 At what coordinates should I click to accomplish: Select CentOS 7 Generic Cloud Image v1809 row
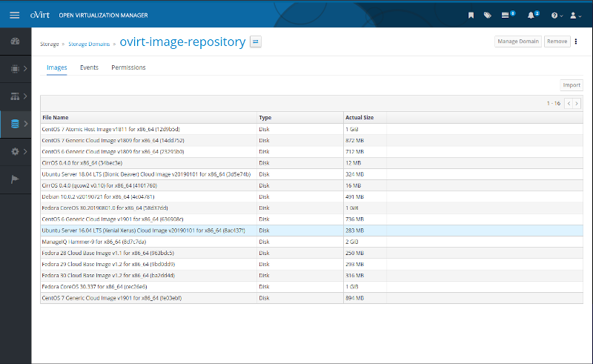tap(311, 140)
